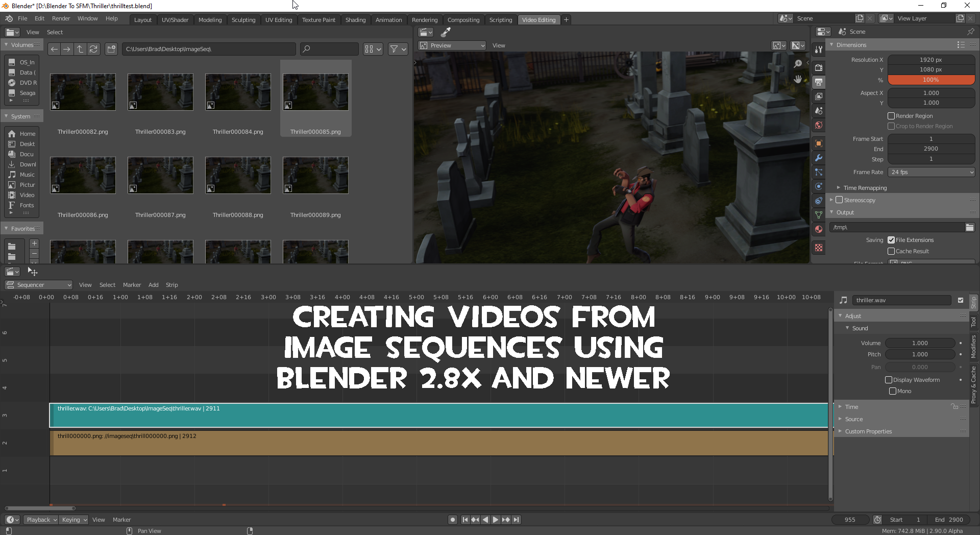
Task: Click the file browser search field
Action: click(x=329, y=49)
